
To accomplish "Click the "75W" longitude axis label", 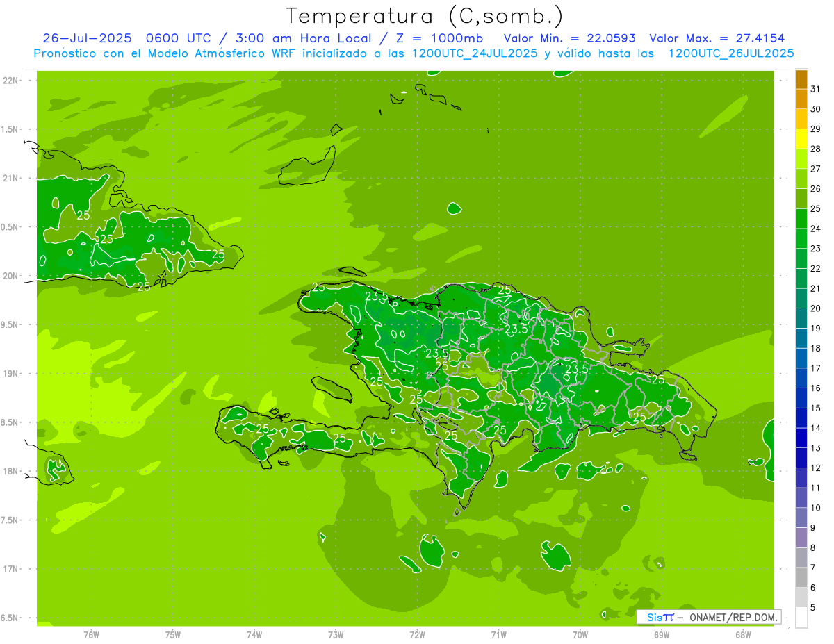I will [x=173, y=635].
